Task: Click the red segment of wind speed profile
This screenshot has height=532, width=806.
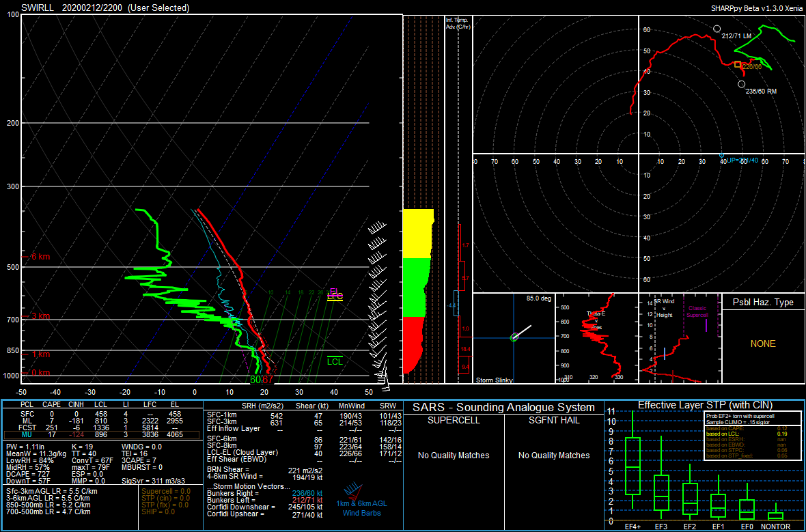Action: pos(413,345)
